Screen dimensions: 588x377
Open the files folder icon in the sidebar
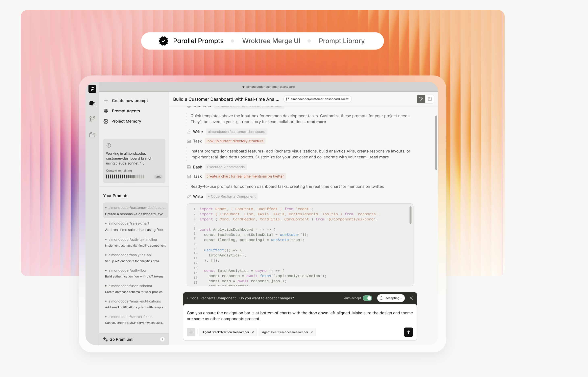point(92,135)
